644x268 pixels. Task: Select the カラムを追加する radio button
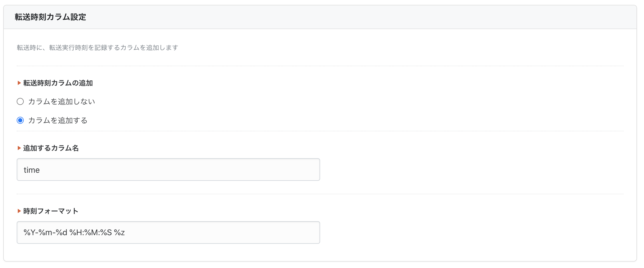pos(20,120)
